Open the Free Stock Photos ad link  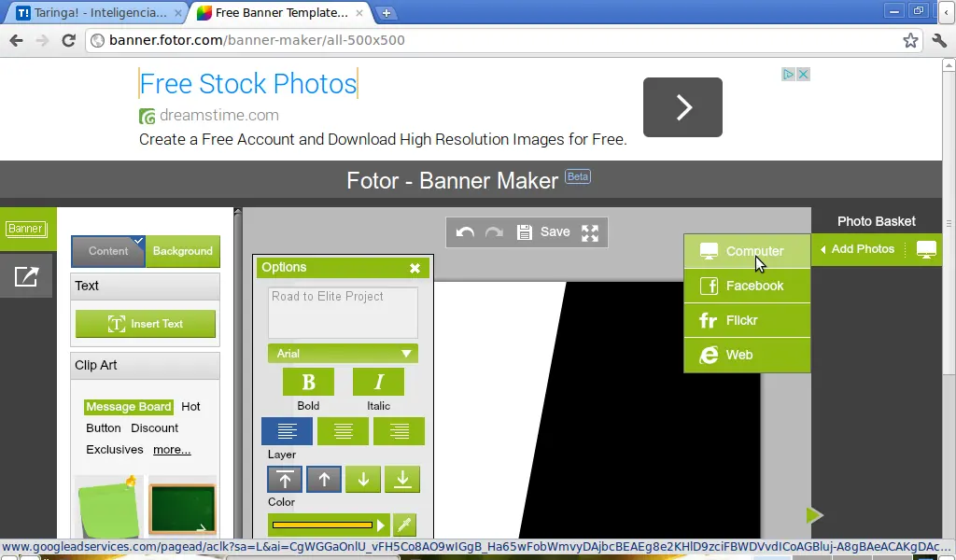tap(248, 83)
